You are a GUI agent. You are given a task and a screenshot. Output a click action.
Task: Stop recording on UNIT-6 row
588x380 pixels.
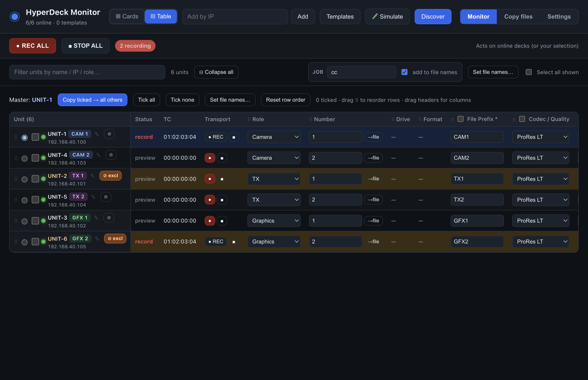[x=234, y=242]
